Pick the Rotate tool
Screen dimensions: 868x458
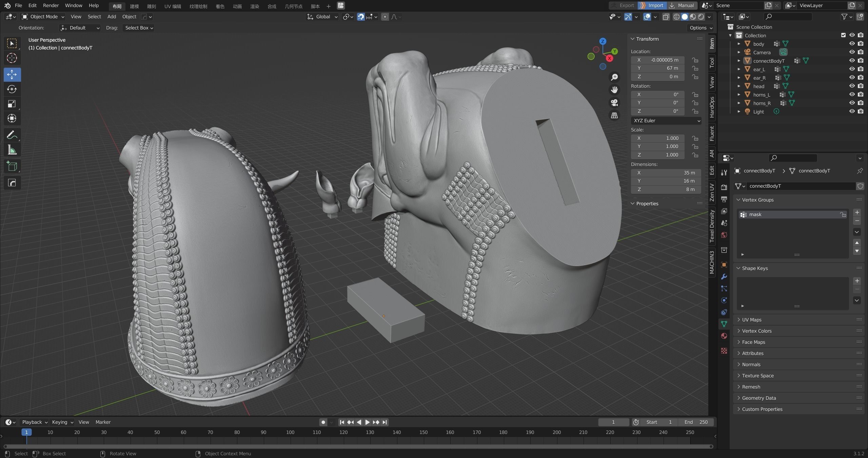[12, 89]
